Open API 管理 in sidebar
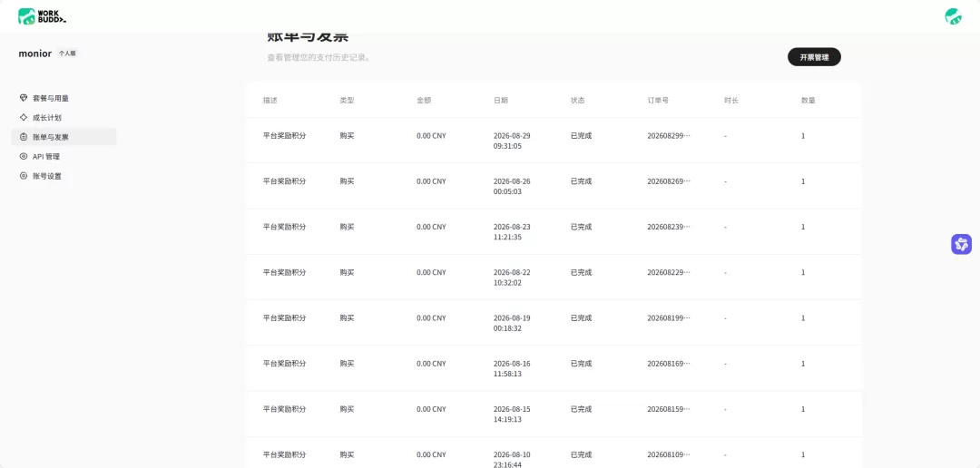The image size is (980, 468). [x=64, y=156]
